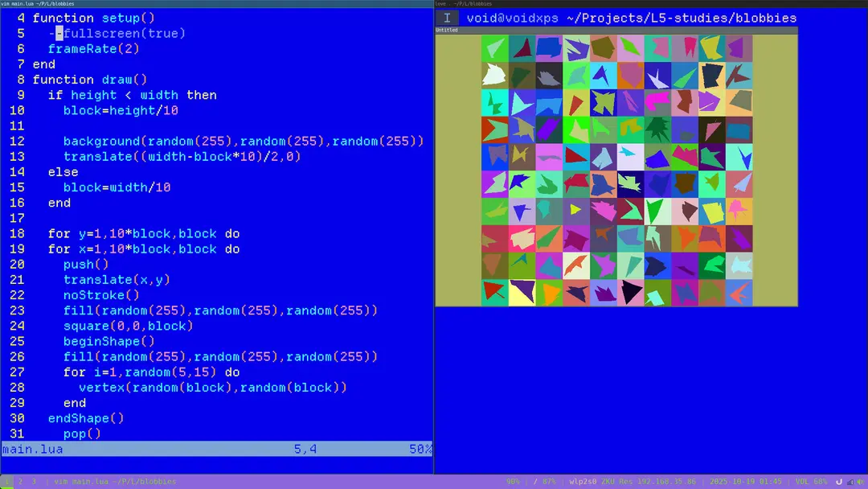Click the IP address 192.168.35.86 in the status bar
Viewport: 868px width, 489px height.
(x=667, y=482)
